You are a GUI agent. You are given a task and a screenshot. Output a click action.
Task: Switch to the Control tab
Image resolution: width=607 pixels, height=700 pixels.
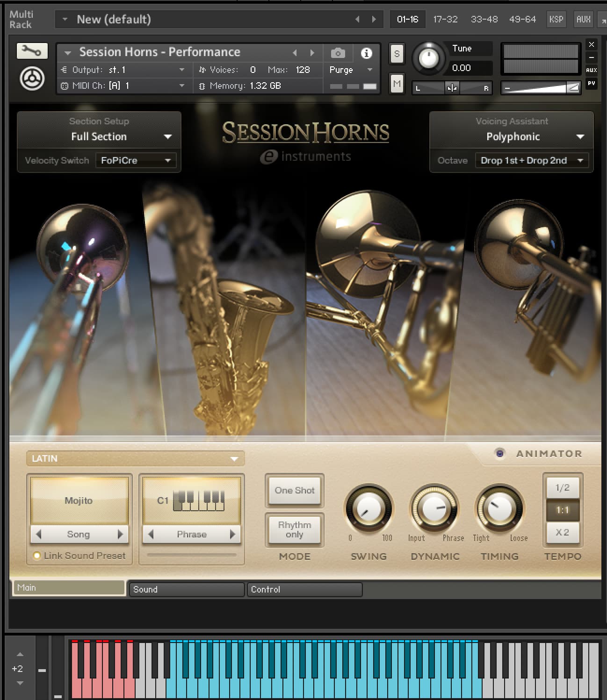(305, 589)
